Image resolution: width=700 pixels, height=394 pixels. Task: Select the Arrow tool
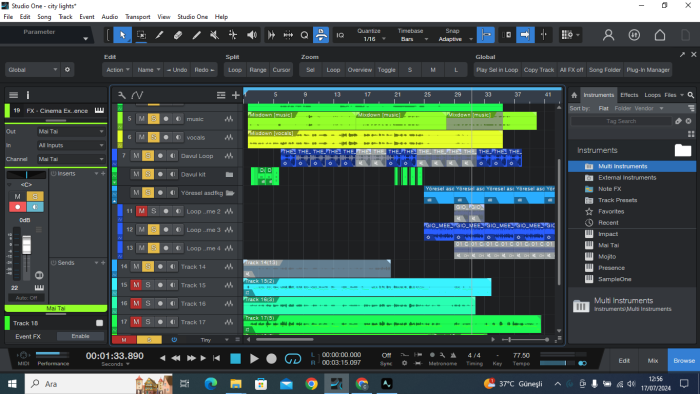[x=122, y=35]
